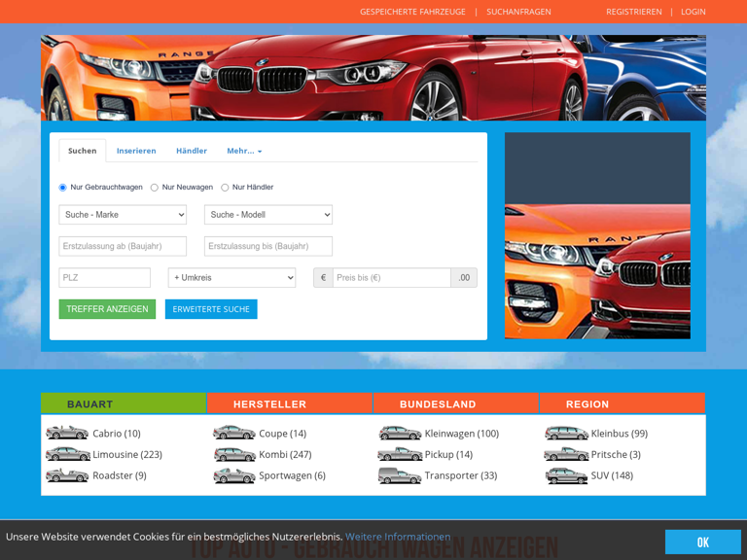
Task: Select the REGION category tab
Action: pyautogui.click(x=622, y=403)
